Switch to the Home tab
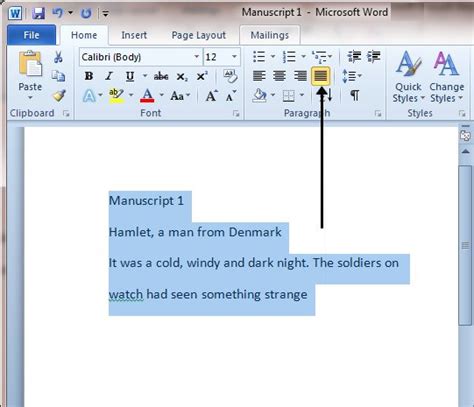This screenshot has width=474, height=407. (x=84, y=35)
